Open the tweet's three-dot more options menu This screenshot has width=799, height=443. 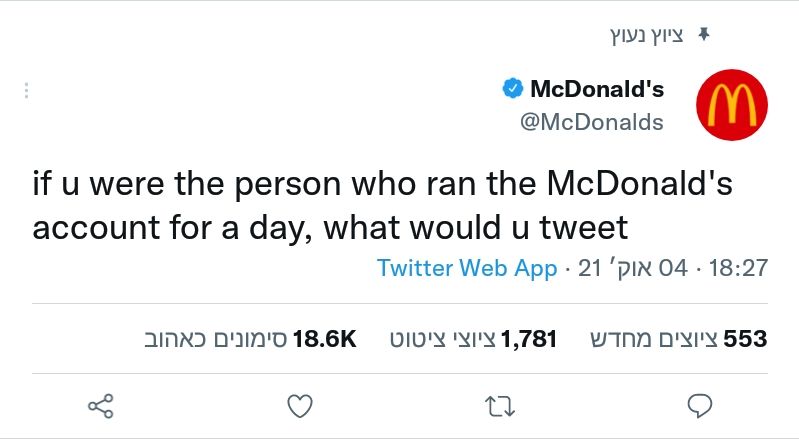click(26, 91)
